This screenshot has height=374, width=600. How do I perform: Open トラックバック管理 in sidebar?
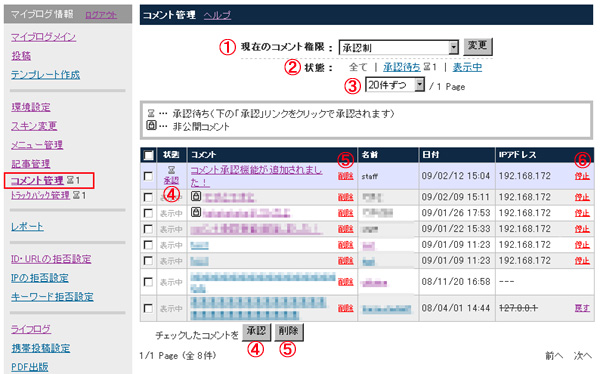pos(40,195)
